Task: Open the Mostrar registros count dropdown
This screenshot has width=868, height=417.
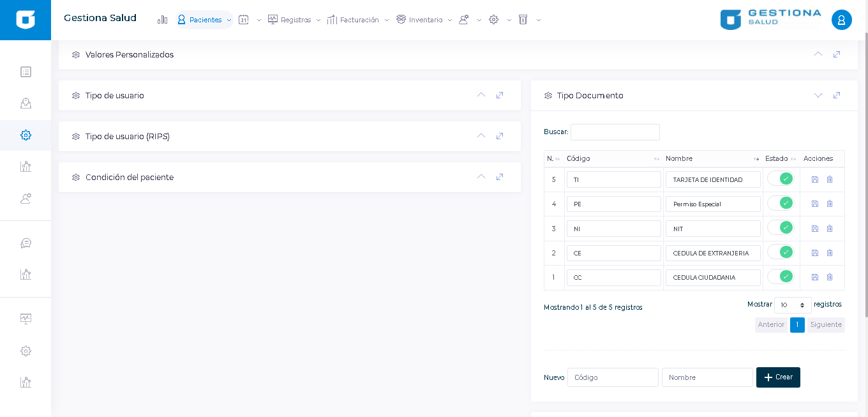Action: click(793, 305)
